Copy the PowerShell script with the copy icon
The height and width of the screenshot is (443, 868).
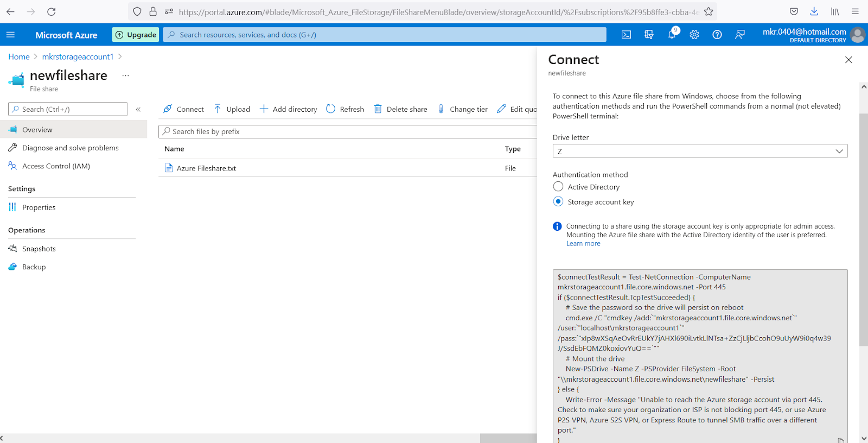point(841,440)
